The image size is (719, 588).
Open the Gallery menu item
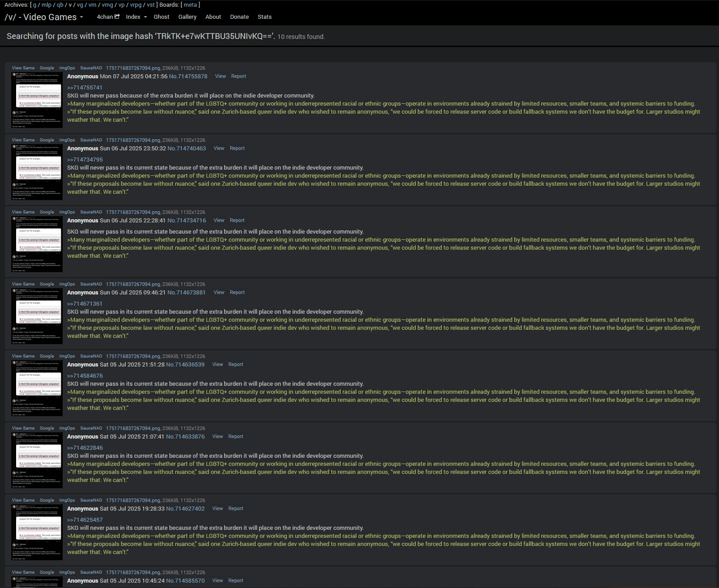pos(188,17)
